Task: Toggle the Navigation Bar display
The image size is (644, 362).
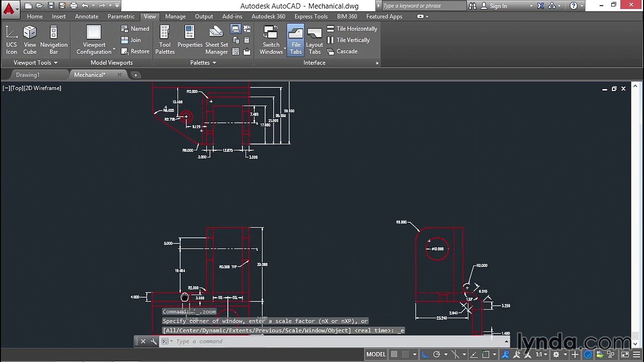Action: coord(54,40)
